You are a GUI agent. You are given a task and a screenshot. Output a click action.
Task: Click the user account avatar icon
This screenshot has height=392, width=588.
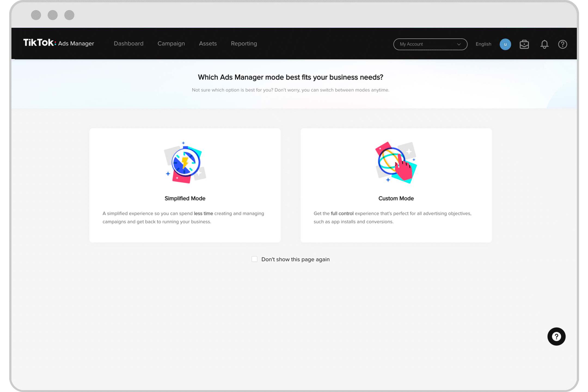(505, 44)
